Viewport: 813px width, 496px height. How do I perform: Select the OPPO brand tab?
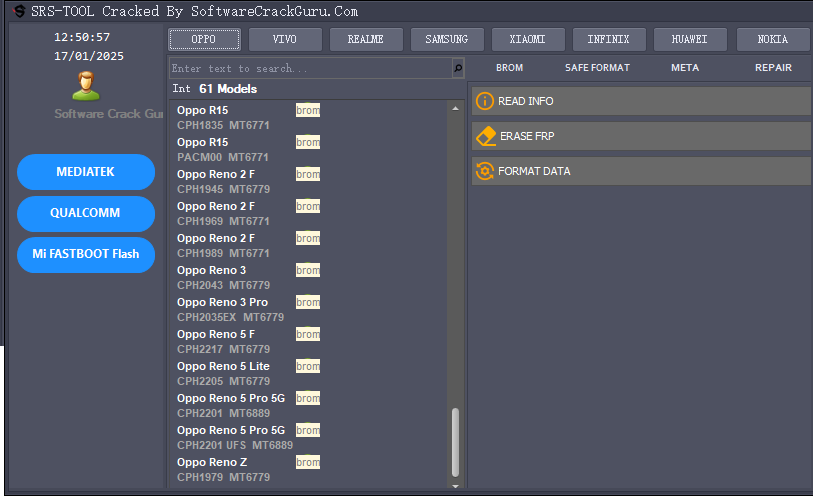[x=204, y=39]
